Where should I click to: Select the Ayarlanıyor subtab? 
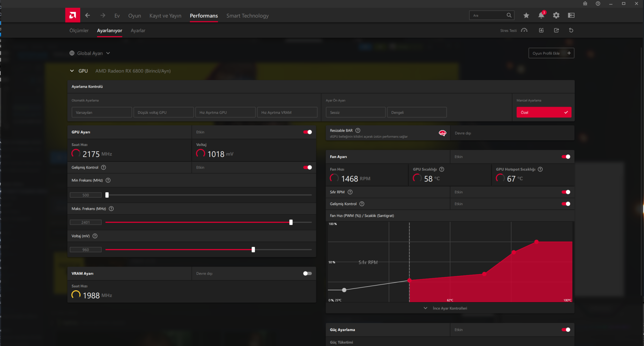point(110,31)
